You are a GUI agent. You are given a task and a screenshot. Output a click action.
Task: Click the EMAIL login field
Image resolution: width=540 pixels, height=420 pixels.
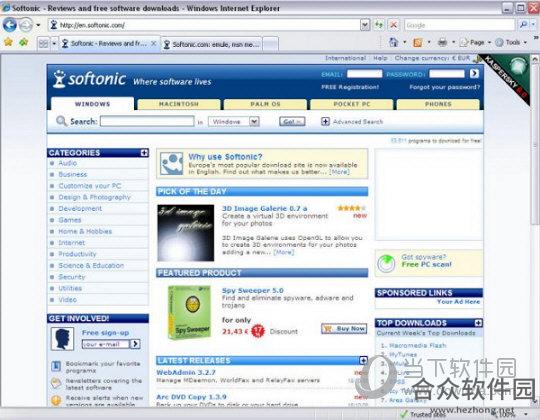364,74
